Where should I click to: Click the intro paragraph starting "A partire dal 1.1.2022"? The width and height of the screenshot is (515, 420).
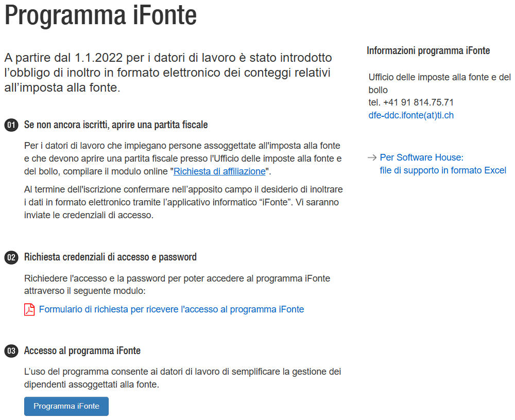pyautogui.click(x=167, y=72)
